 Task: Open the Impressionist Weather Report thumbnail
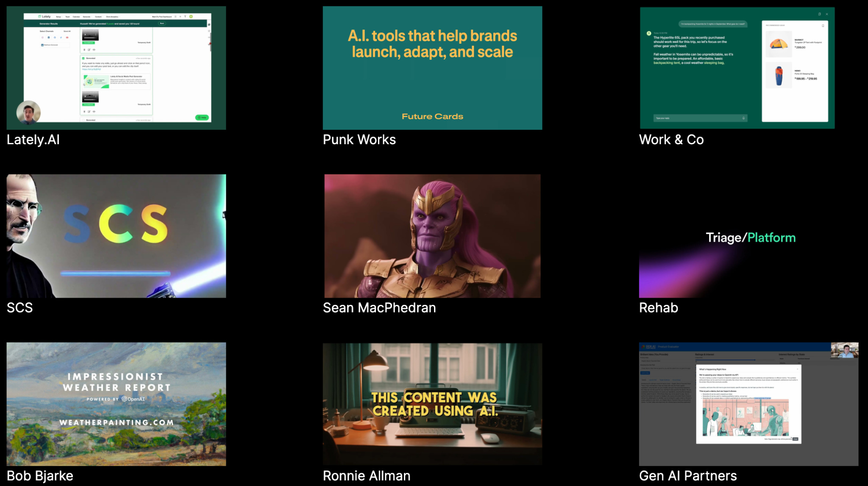(116, 404)
